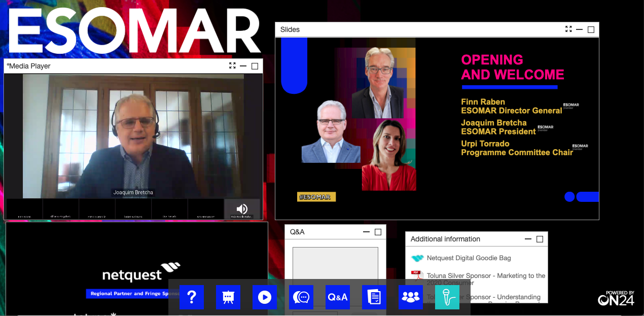Maximize the Q&A window
644x316 pixels.
coord(378,232)
